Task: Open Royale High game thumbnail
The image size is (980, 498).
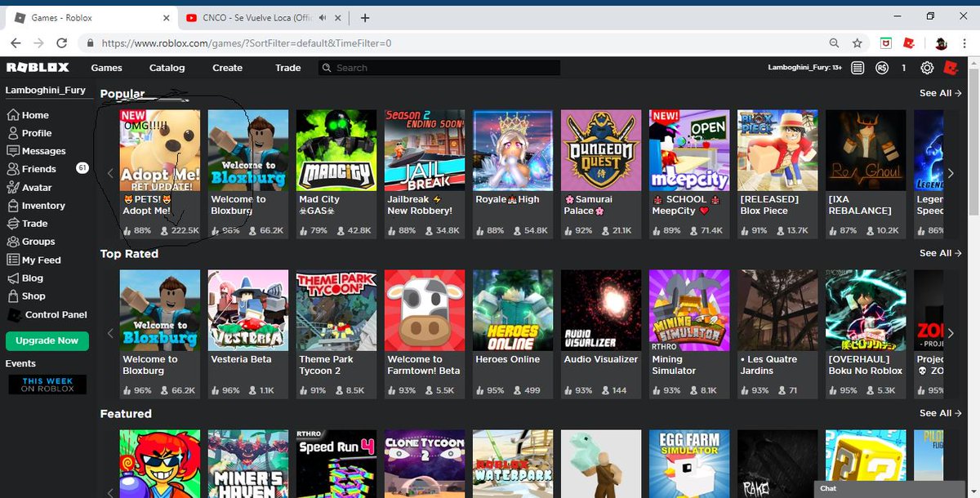Action: tap(513, 149)
